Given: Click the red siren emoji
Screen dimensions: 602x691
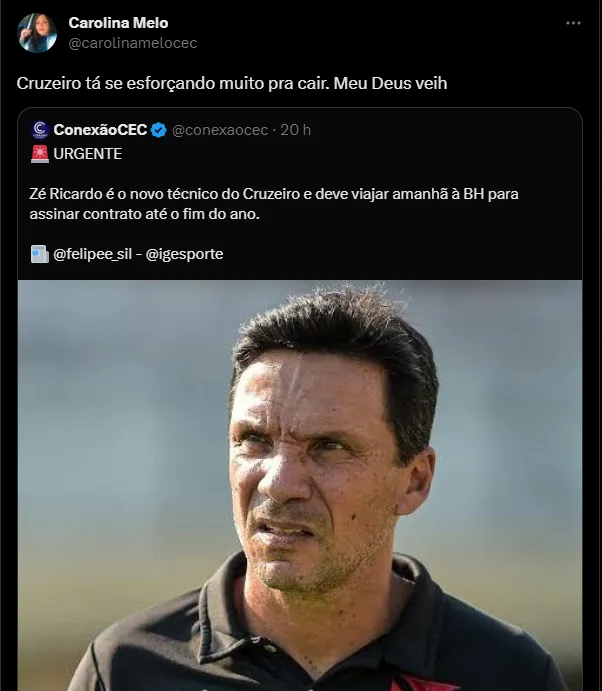Looking at the screenshot, I should pyautogui.click(x=40, y=154).
